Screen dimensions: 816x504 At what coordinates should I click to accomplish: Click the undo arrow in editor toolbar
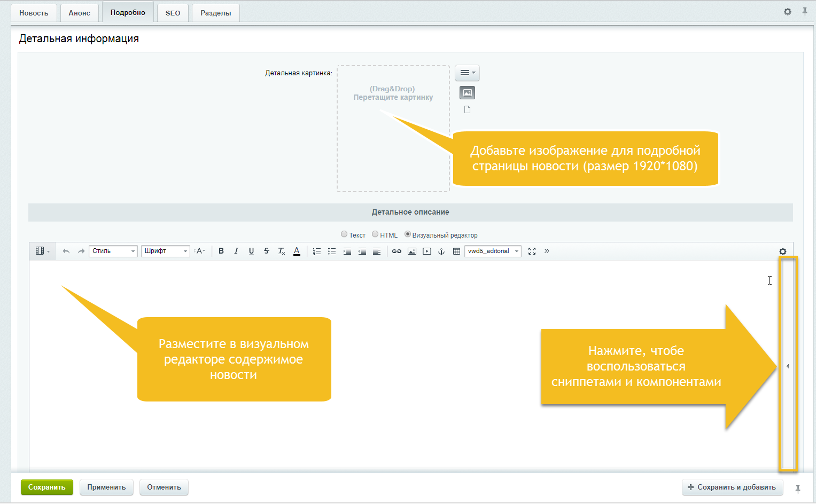(66, 251)
